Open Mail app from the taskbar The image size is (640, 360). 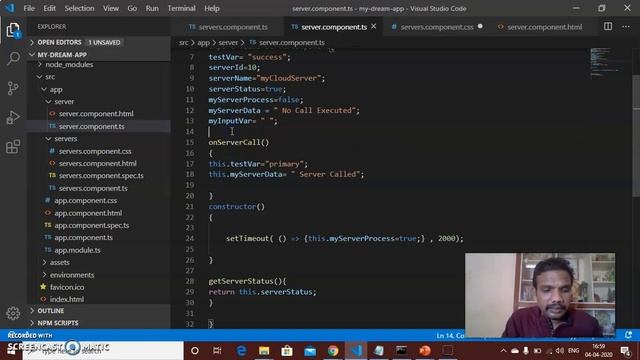[310, 351]
